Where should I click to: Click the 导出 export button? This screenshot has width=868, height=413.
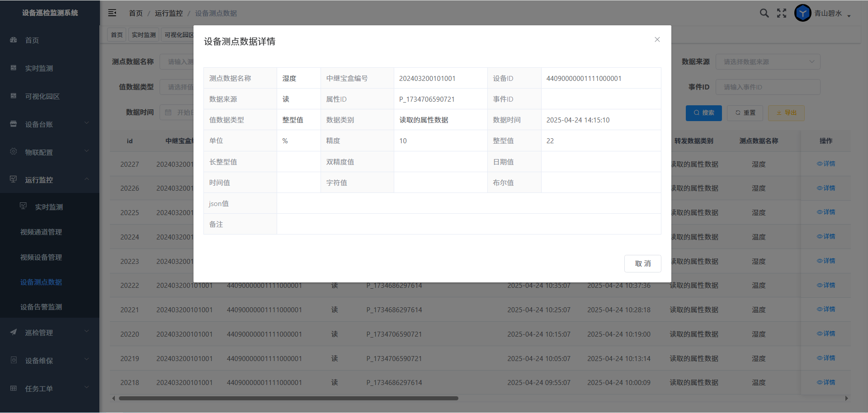click(786, 113)
